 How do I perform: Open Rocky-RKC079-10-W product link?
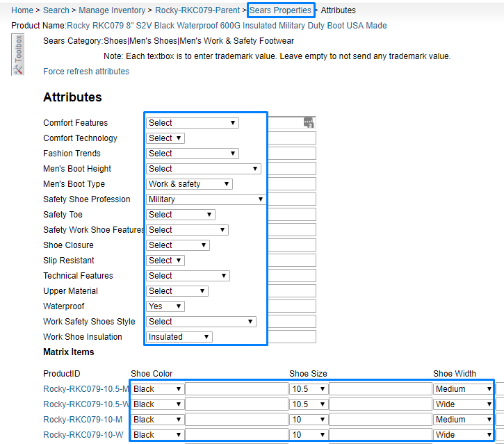coord(83,435)
